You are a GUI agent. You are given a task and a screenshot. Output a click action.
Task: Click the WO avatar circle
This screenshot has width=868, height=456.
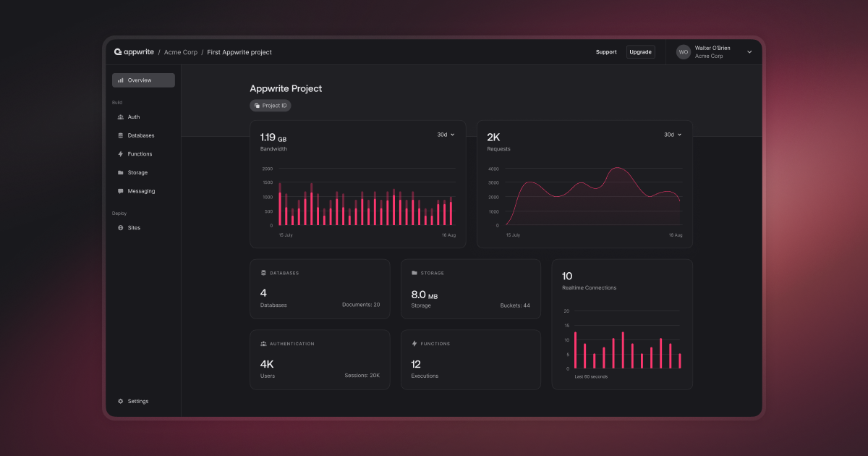[x=683, y=51]
